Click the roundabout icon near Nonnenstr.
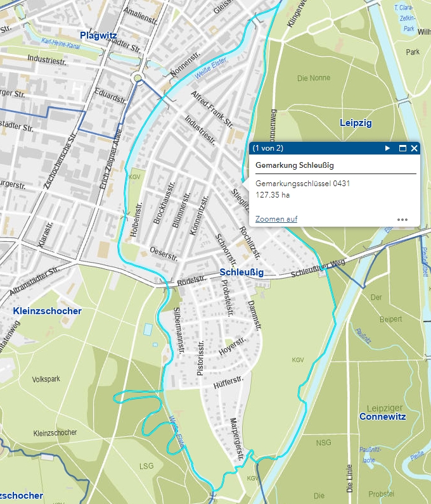The width and height of the screenshot is (431, 504). [x=138, y=78]
